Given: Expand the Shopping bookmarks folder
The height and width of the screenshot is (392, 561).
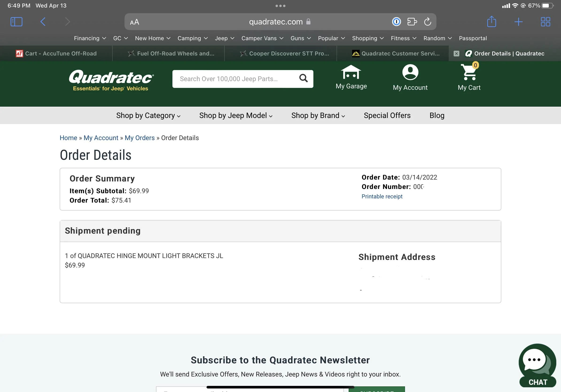Looking at the screenshot, I should (368, 38).
